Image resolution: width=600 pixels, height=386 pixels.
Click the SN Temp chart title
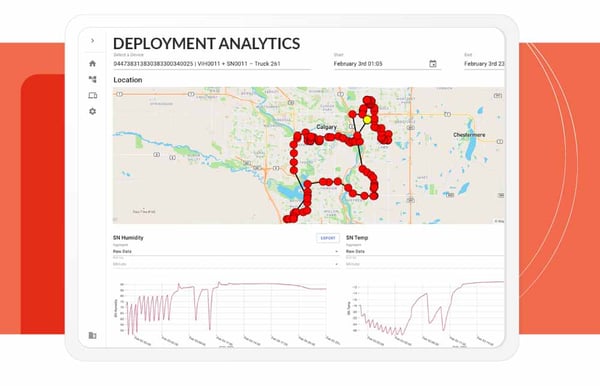point(357,238)
